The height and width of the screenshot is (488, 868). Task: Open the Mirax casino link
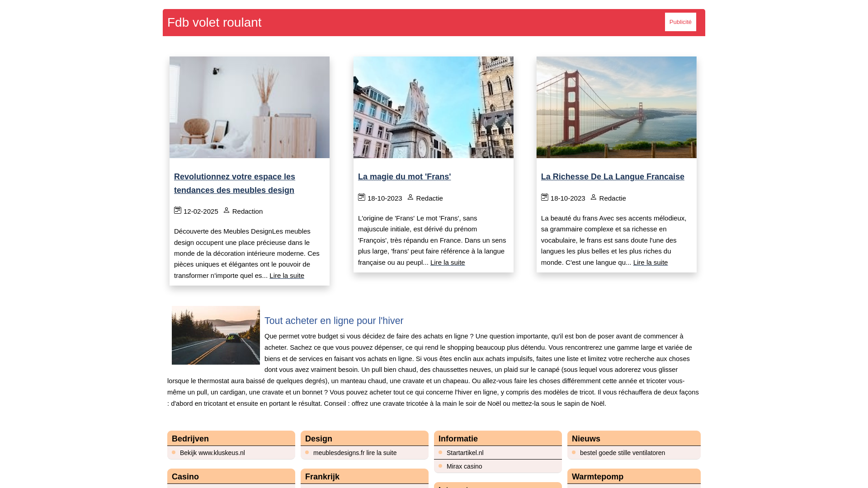pyautogui.click(x=464, y=466)
